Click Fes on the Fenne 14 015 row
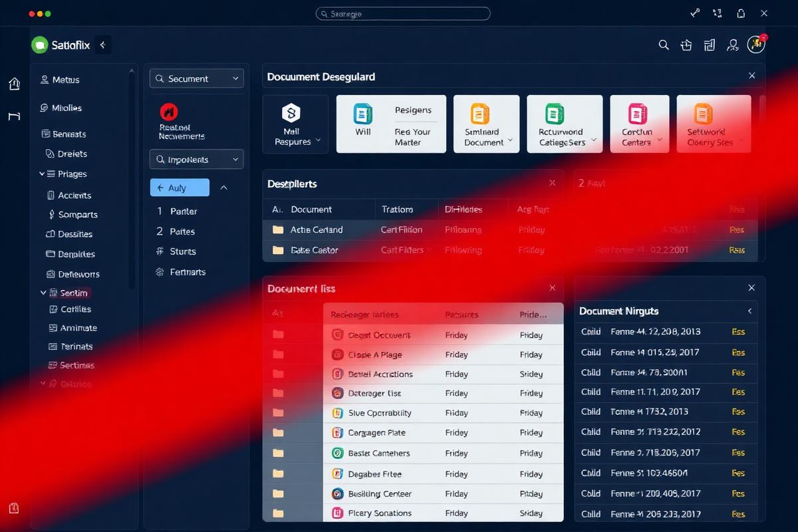 coord(738,352)
